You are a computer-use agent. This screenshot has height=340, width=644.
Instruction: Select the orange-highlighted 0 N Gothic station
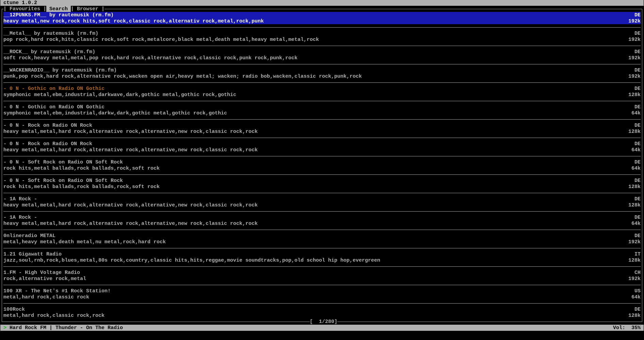pos(322,92)
